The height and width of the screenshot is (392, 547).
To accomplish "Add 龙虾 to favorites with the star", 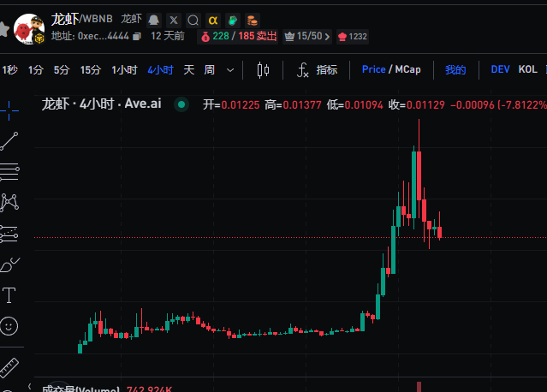I will coord(3,29).
